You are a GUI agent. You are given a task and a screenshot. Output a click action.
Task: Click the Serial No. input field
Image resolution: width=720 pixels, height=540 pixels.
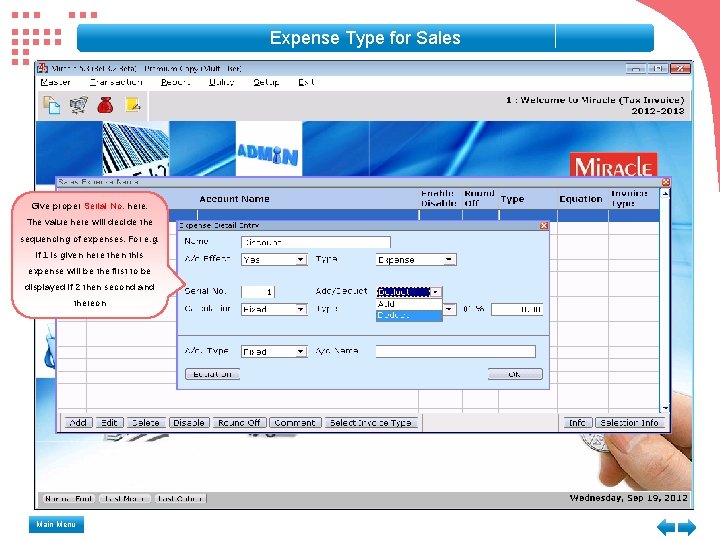pos(258,292)
